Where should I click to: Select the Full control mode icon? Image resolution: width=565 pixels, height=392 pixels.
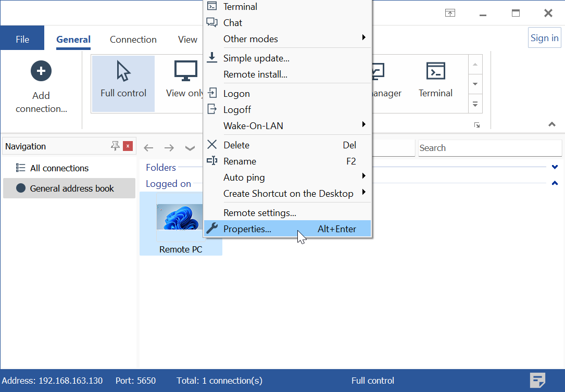(123, 72)
